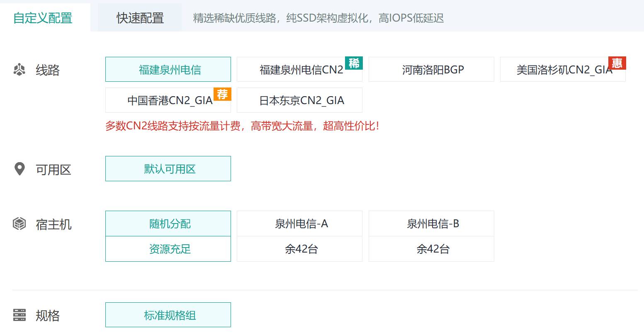Select the 中国香港CN2_GIA line
Image resolution: width=644 pixels, height=333 pixels.
pos(168,100)
